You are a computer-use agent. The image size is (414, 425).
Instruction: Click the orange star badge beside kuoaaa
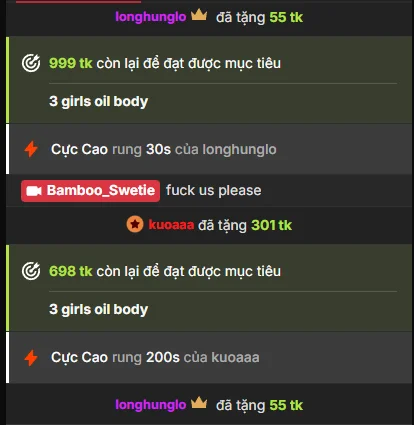pos(135,224)
